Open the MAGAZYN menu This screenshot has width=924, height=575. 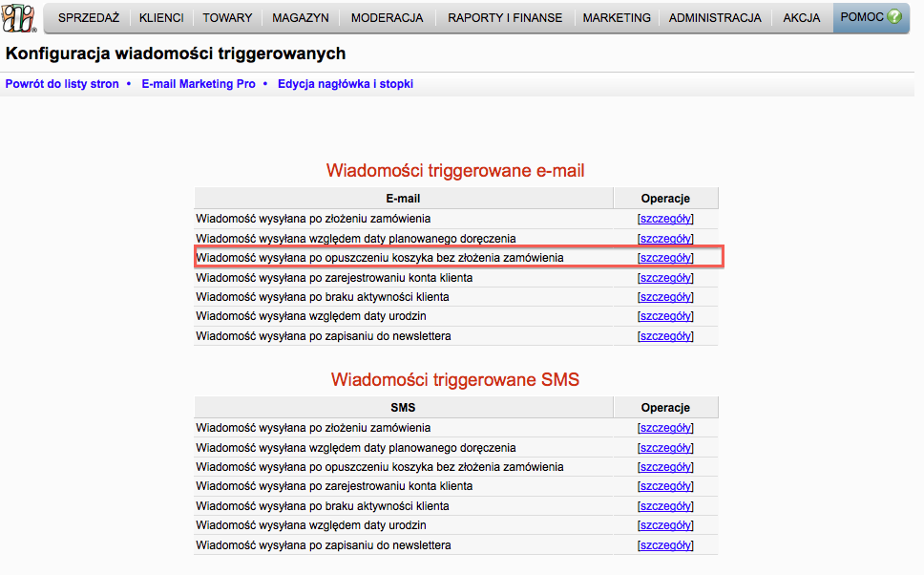click(301, 18)
